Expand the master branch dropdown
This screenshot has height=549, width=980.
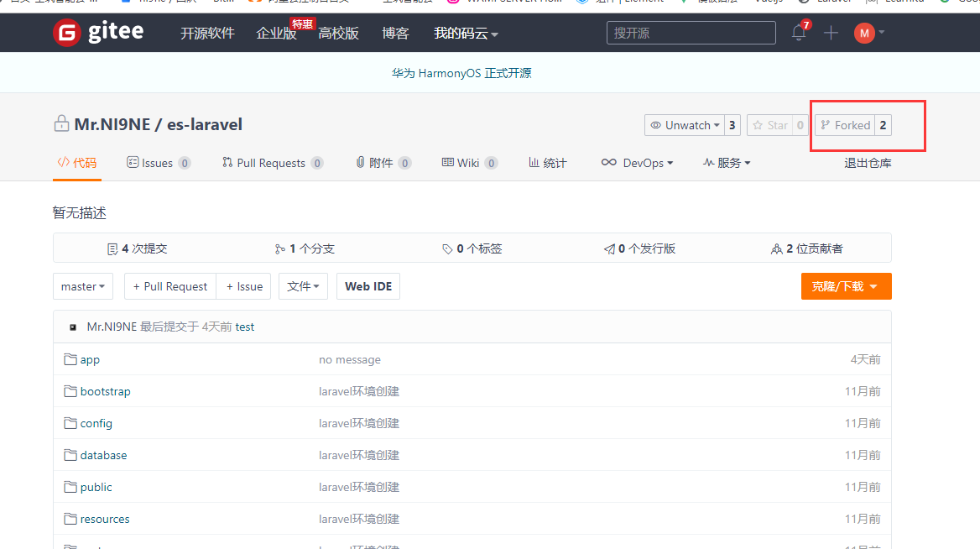pos(83,286)
